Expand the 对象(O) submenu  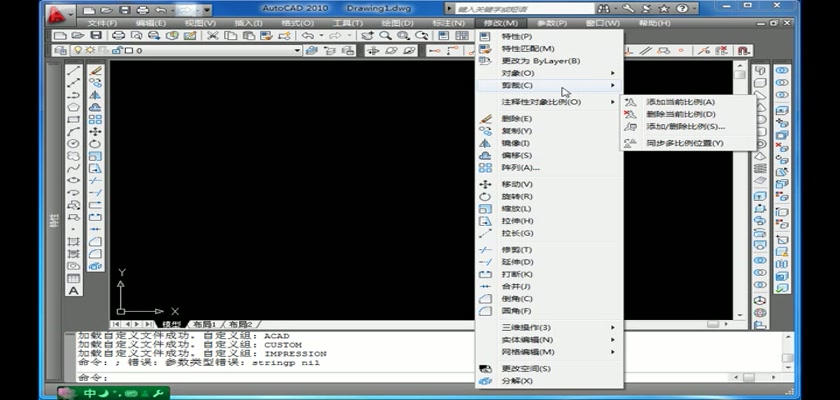click(x=550, y=73)
